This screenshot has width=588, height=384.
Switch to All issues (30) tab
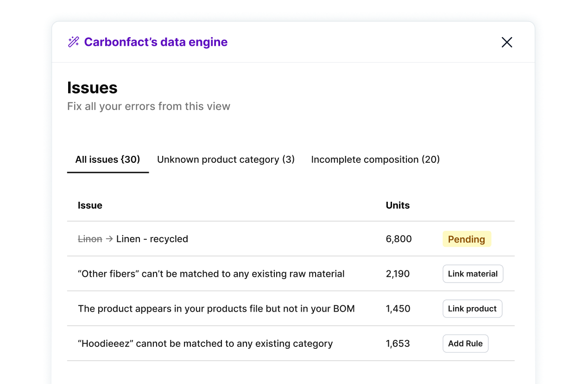click(107, 160)
